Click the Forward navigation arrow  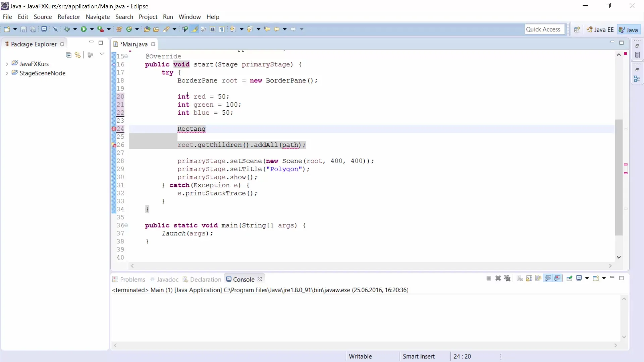pyautogui.click(x=293, y=29)
